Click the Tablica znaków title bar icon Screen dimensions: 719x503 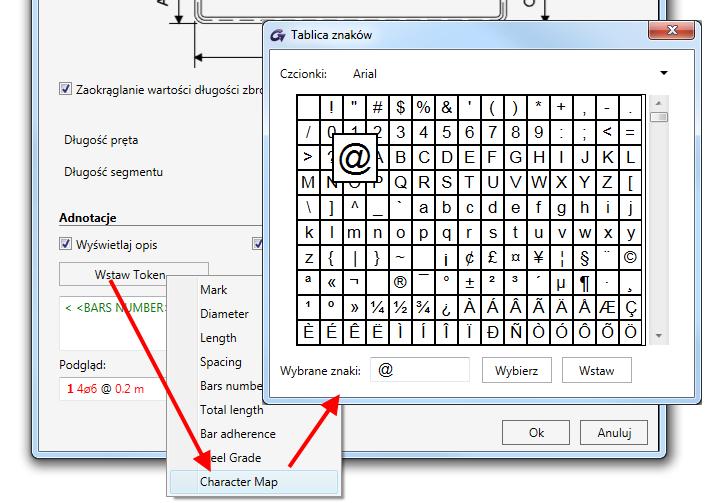click(277, 35)
